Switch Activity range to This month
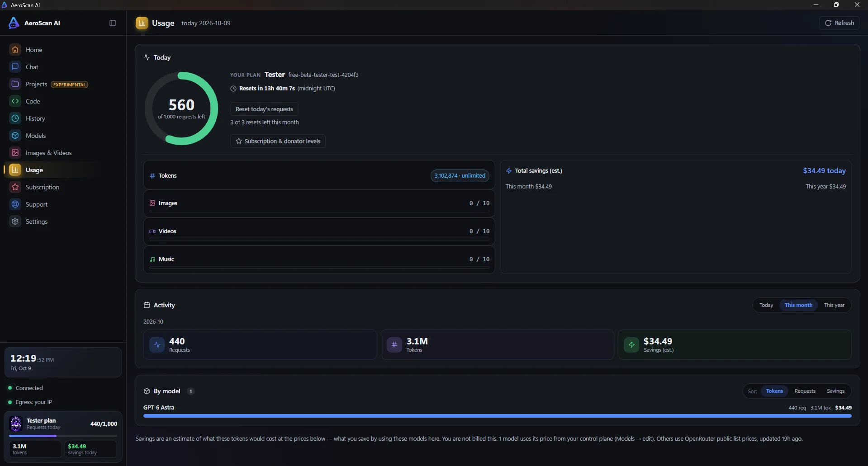 pos(798,305)
